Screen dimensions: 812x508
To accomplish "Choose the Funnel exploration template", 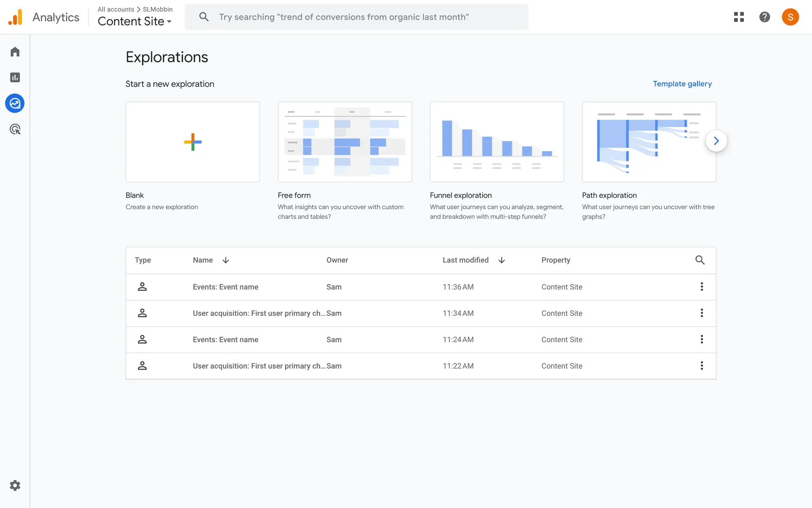I will coord(497,142).
